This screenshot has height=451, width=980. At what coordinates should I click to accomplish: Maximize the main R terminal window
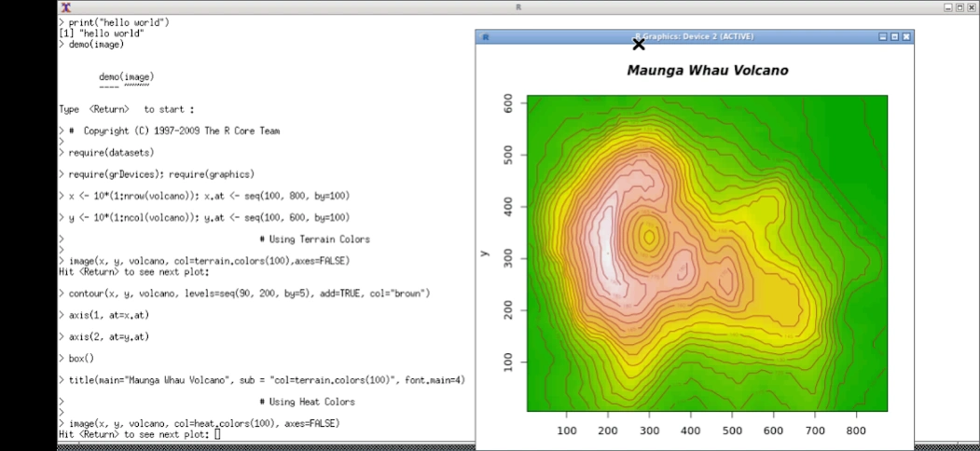tap(959, 7)
